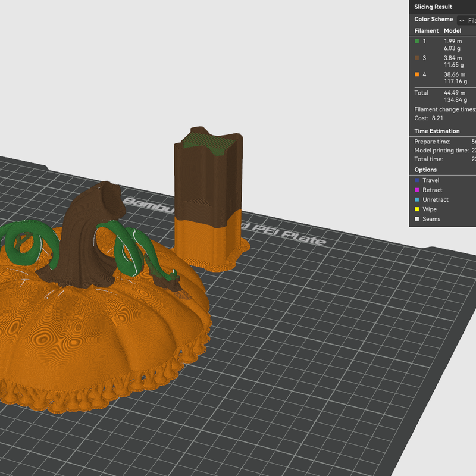The height and width of the screenshot is (476, 476).
Task: Click the Model column header
Action: tap(452, 31)
